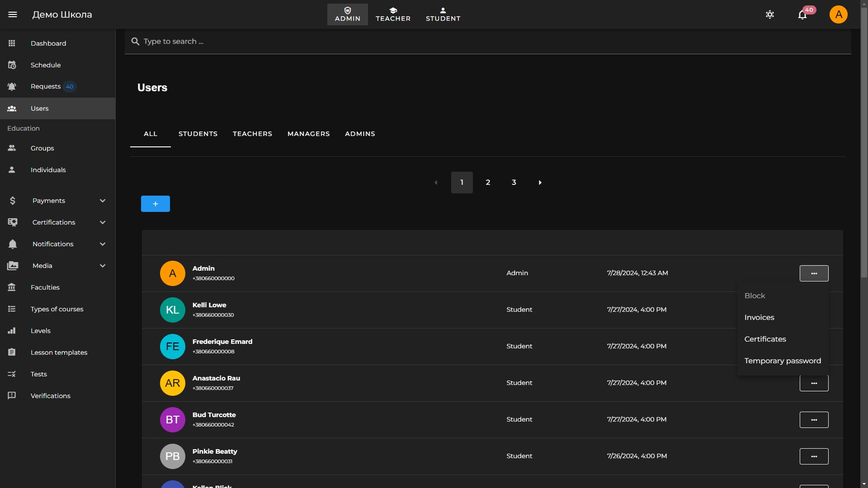
Task: Click the Lesson templates clipboard icon
Action: [x=12, y=352]
